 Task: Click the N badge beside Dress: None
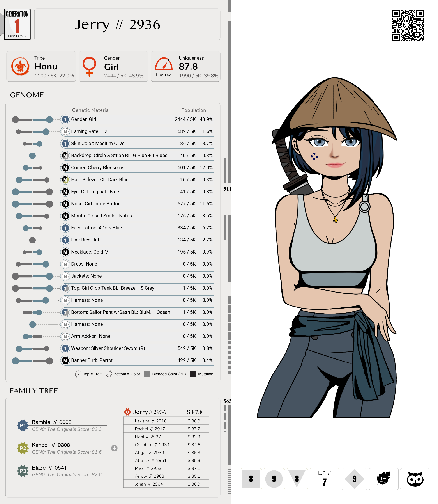[x=65, y=264]
